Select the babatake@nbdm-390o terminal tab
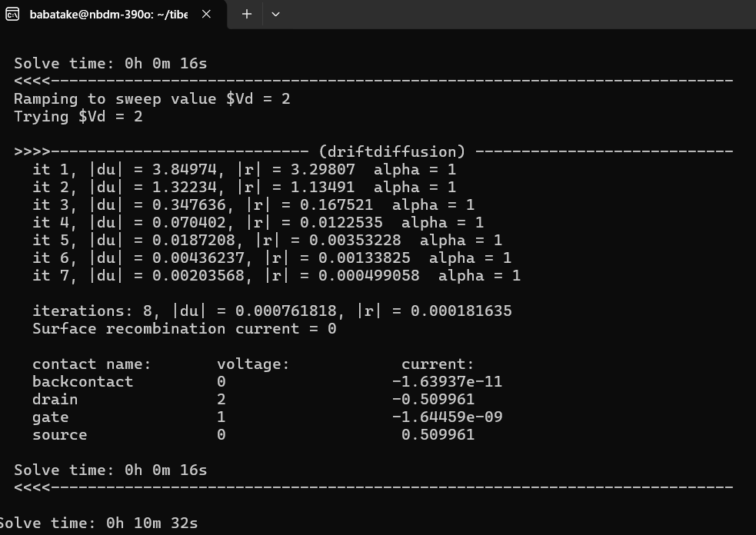Viewport: 756px width, 535px height. click(113, 15)
